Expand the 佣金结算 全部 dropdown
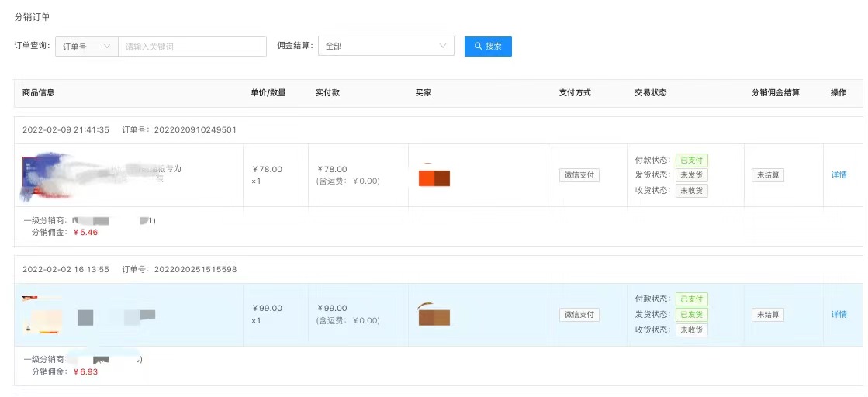 [386, 47]
